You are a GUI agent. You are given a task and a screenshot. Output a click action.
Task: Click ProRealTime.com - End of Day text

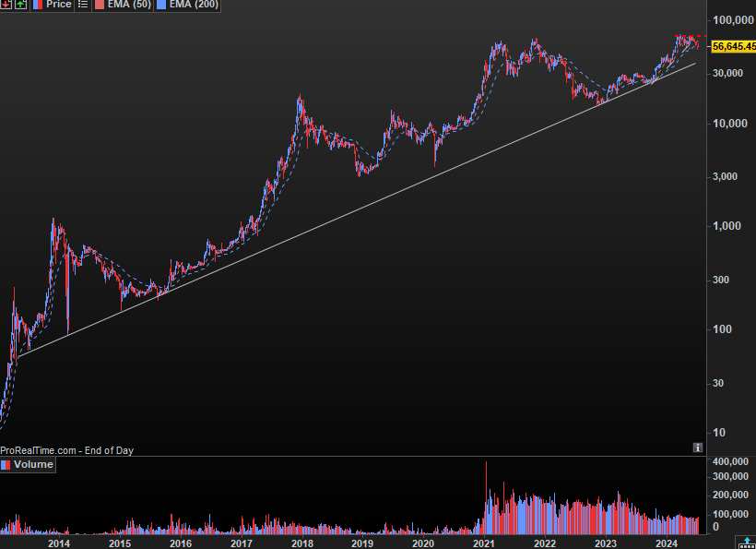pyautogui.click(x=67, y=450)
